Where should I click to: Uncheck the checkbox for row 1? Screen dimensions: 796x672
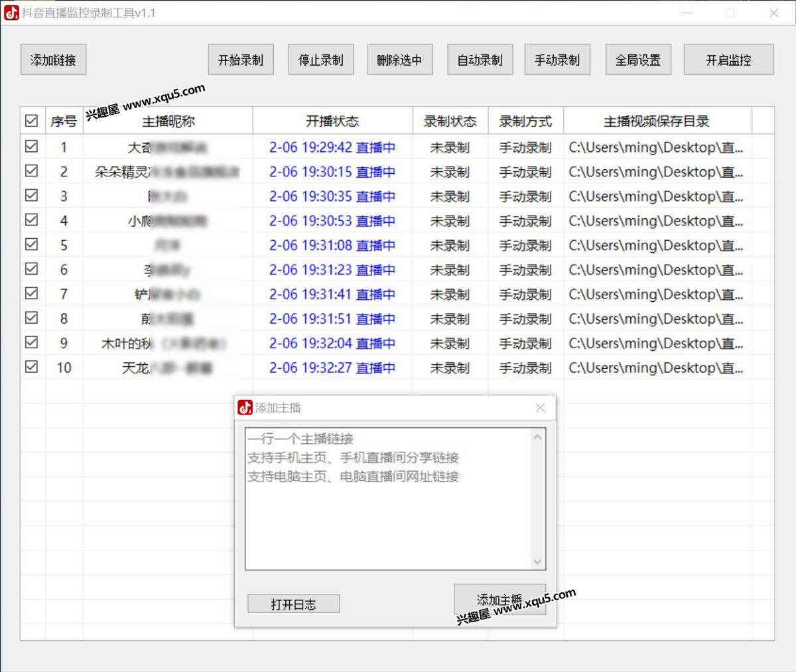click(31, 146)
